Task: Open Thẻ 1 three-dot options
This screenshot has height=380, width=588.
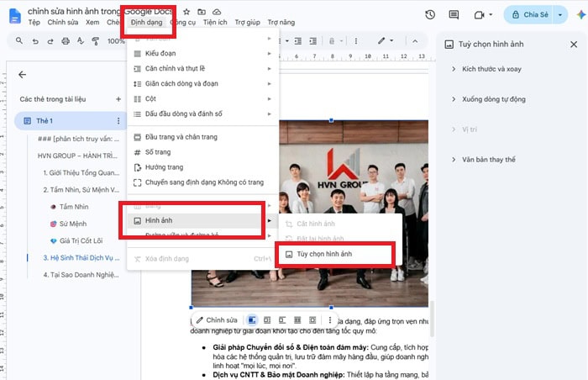Action: coord(118,120)
